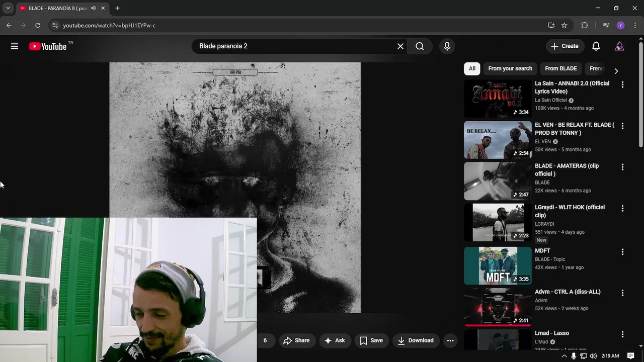Visit the La Sain Officiel channel name
Screen dimensions: 644x362
551,100
